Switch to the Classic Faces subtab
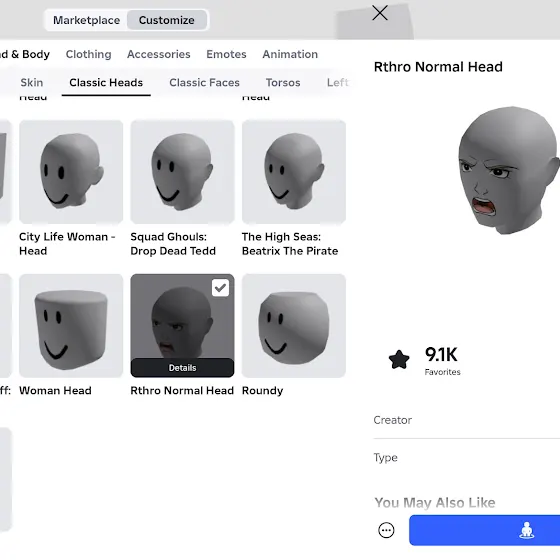This screenshot has width=560, height=560. 204,82
